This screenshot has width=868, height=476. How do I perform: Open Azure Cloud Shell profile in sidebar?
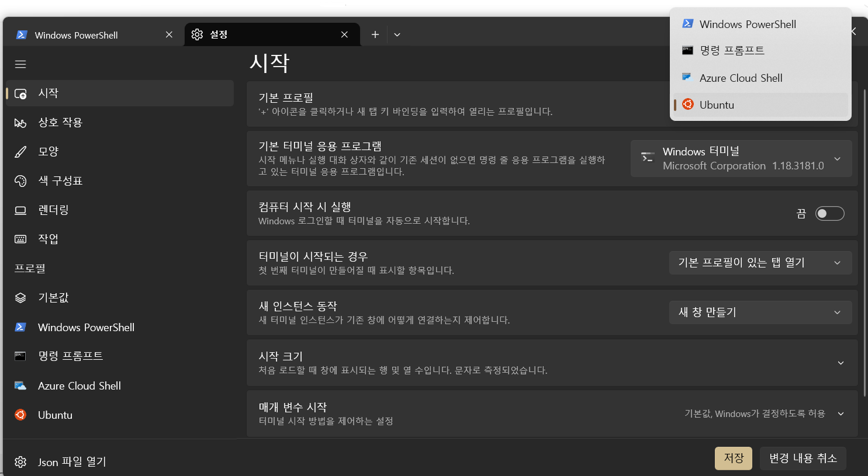[120, 385]
